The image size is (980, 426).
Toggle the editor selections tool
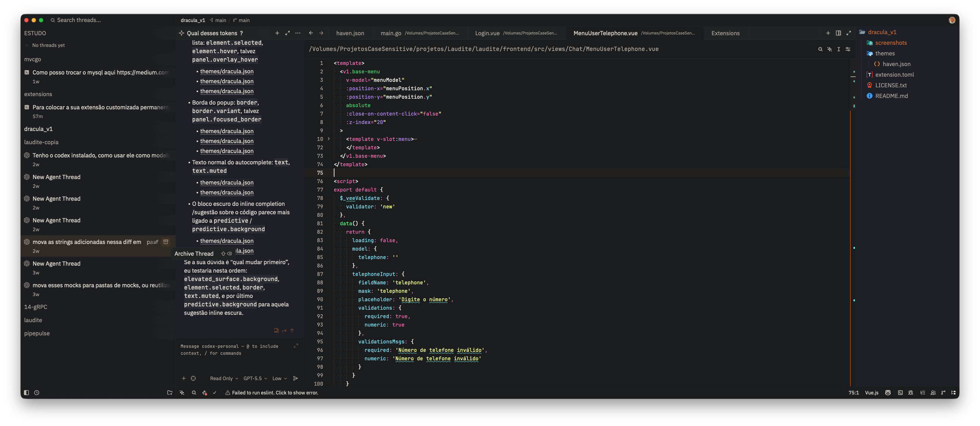click(838, 49)
